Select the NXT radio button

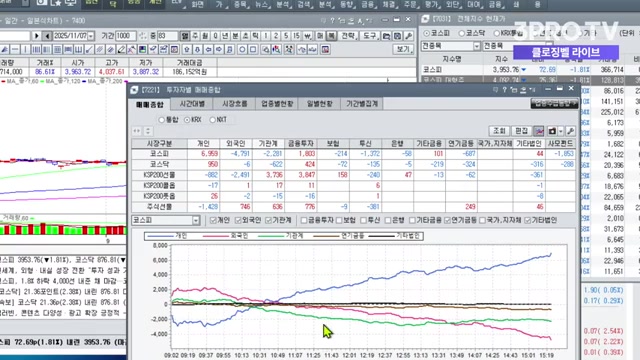[x=212, y=120]
